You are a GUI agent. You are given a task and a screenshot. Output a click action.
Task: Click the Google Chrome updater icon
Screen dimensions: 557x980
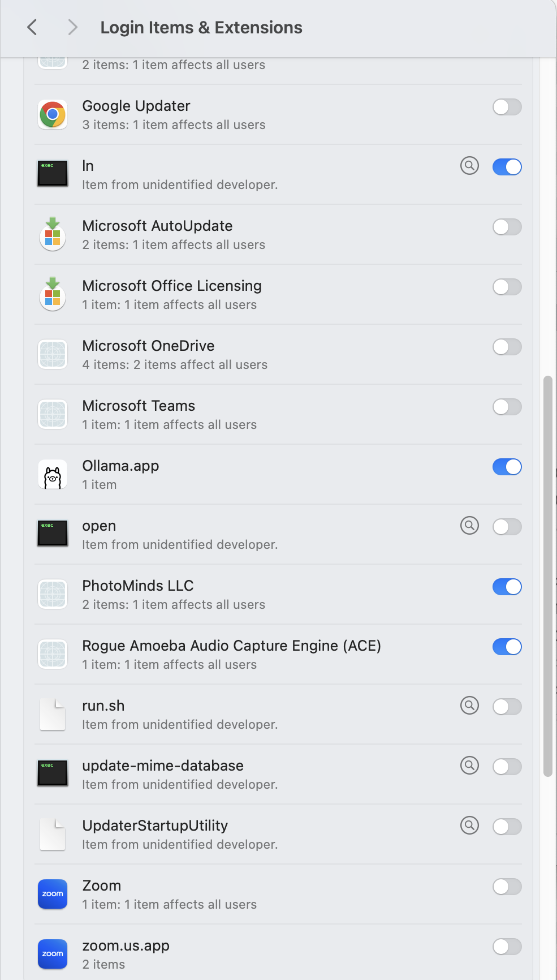53,115
